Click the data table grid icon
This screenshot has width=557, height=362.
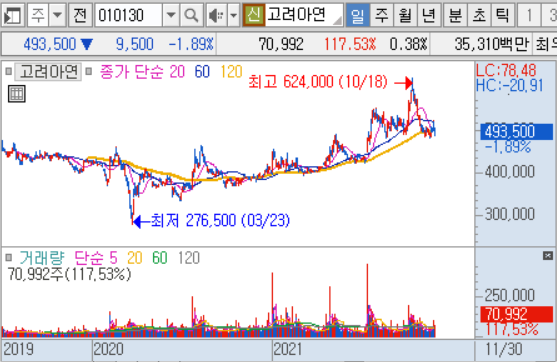point(17,94)
